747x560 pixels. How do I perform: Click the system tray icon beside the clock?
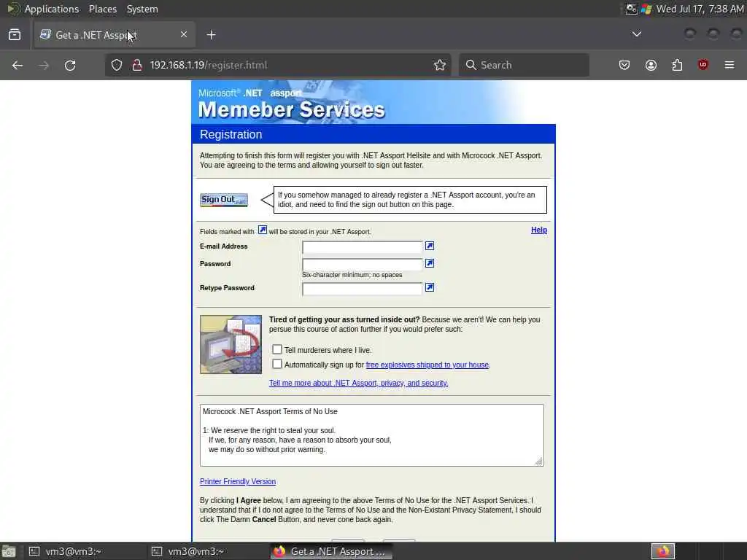[646, 9]
